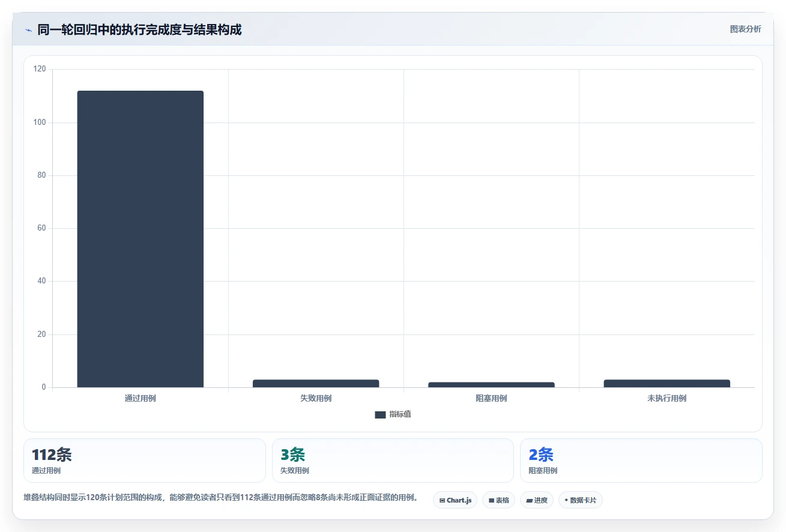Click the 图表分析 label in the header
786x532 pixels.
[x=745, y=29]
